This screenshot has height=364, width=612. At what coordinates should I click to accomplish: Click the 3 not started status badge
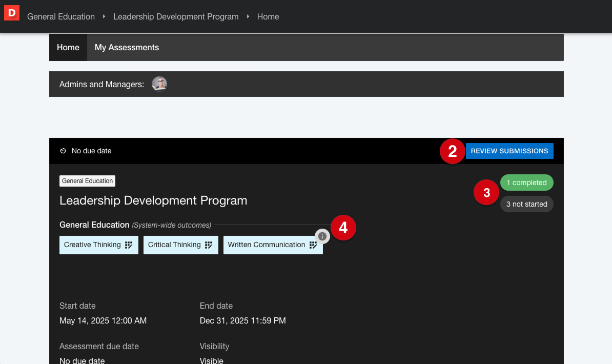[526, 204]
